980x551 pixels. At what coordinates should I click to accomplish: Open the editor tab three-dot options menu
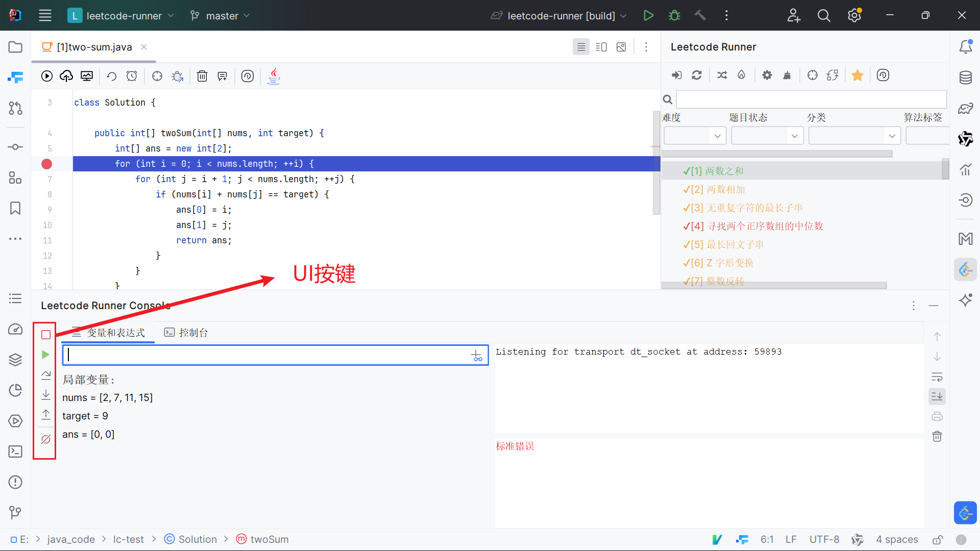646,47
